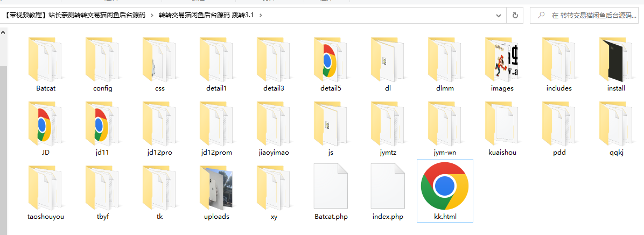Expand chevron after first breadcrumb segment
This screenshot has width=644, height=235.
152,16
